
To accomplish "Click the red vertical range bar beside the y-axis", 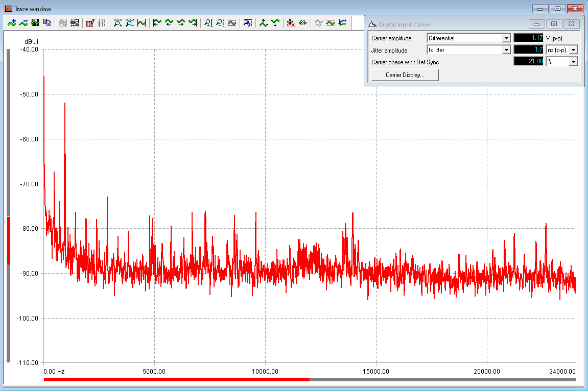I will [8, 240].
